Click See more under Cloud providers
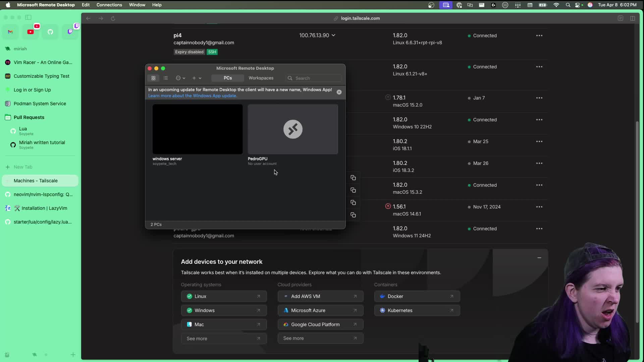 pos(320,338)
